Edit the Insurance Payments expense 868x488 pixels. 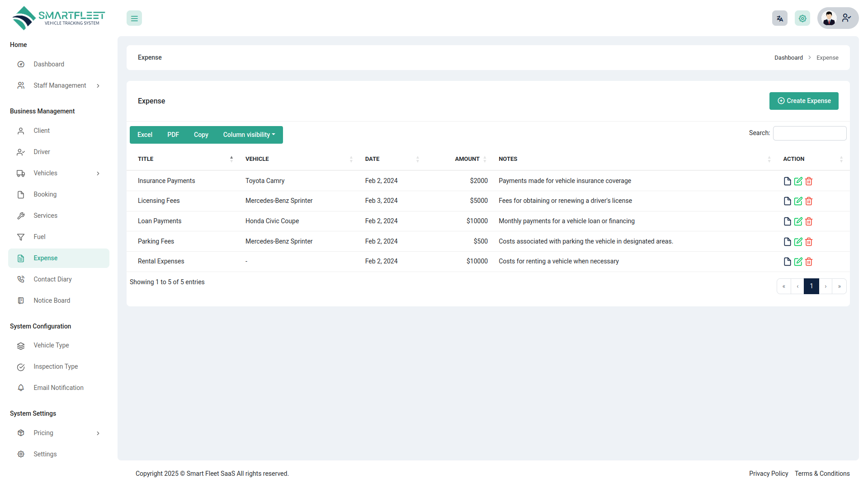[798, 181]
